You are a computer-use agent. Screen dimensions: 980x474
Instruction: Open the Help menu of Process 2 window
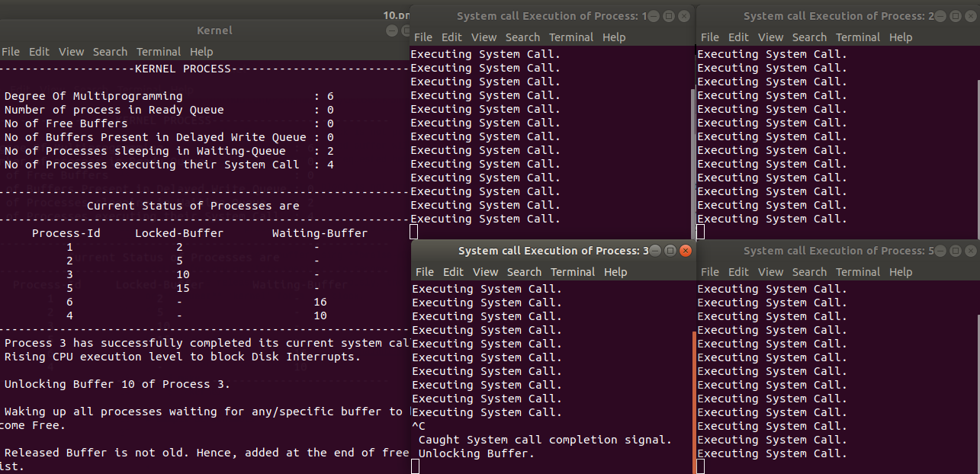pos(901,37)
